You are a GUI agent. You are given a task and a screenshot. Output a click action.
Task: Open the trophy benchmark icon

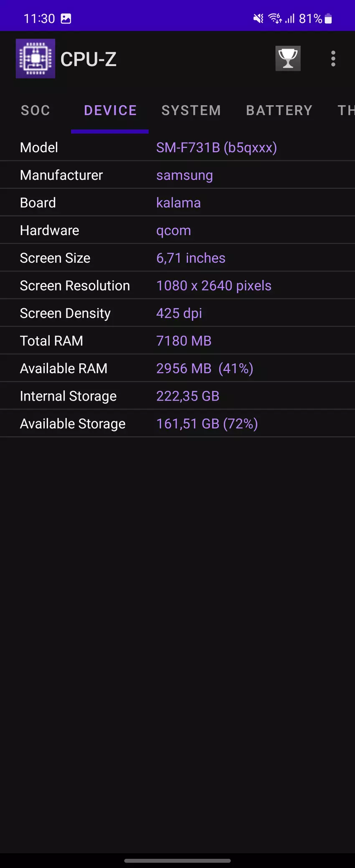288,58
